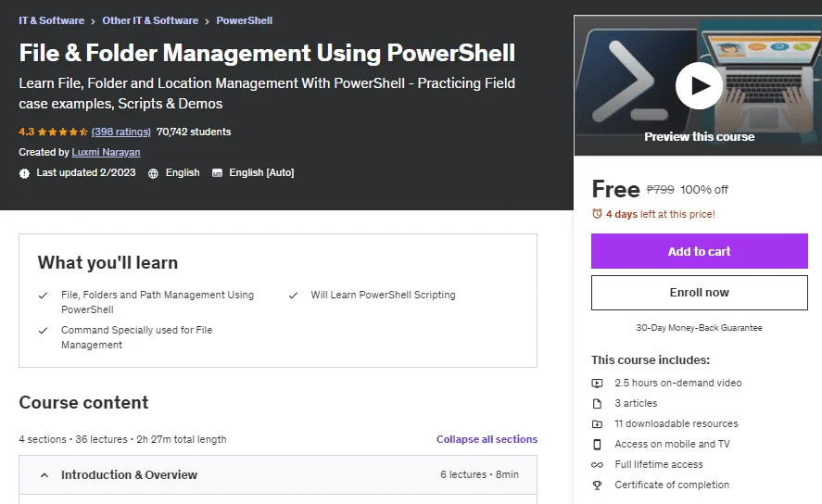
Task: Click the rating stars
Action: [62, 132]
